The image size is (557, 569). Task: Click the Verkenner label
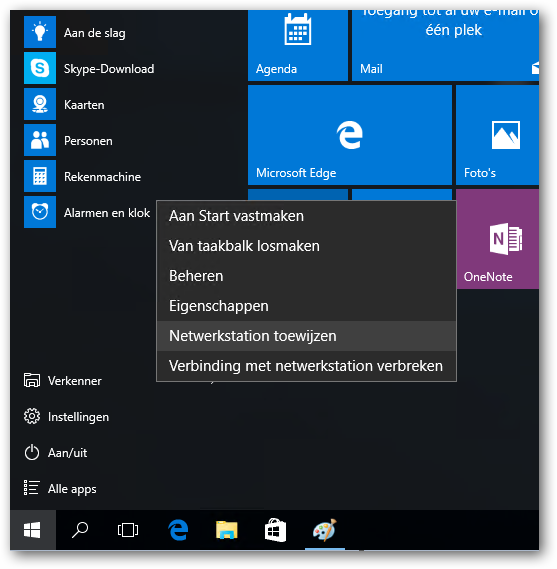click(75, 381)
